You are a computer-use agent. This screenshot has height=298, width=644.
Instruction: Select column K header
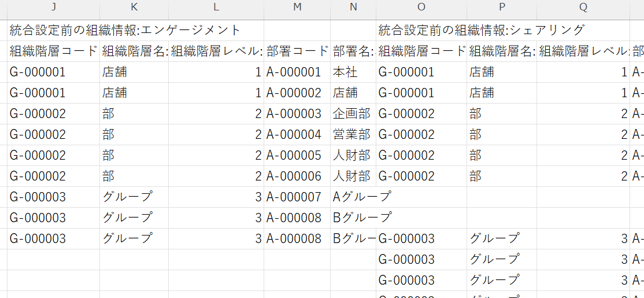[x=134, y=7]
